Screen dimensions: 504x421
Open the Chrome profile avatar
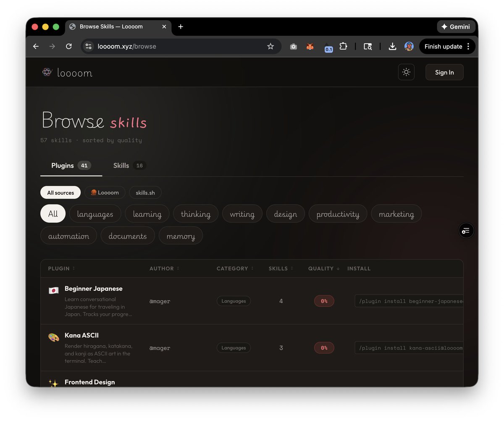click(409, 47)
